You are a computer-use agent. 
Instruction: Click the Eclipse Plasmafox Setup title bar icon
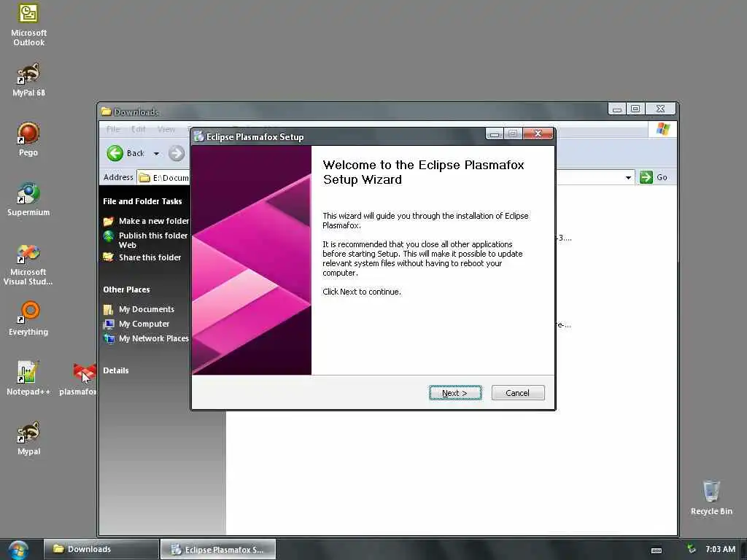(198, 136)
